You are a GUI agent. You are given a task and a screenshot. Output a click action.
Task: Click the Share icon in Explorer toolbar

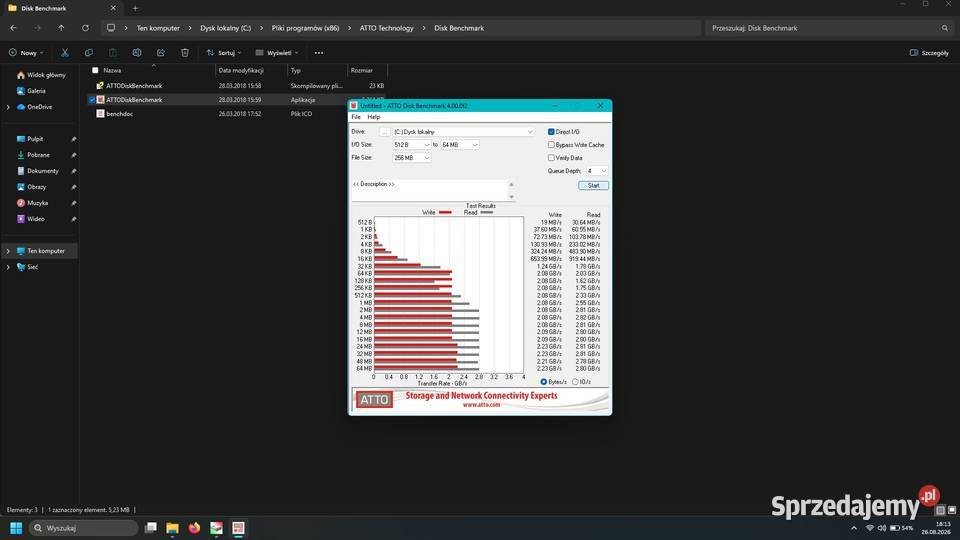click(160, 53)
